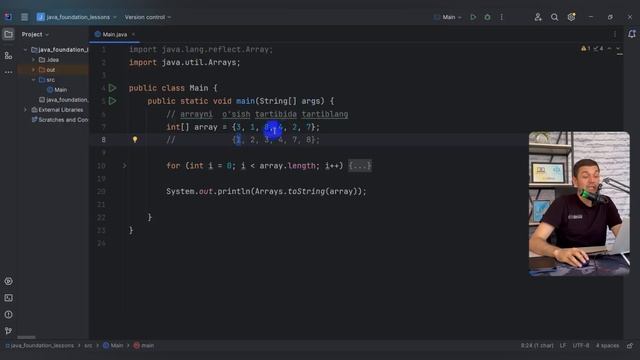Open the Structure tool window icon
The height and width of the screenshot is (360, 640).
8,55
